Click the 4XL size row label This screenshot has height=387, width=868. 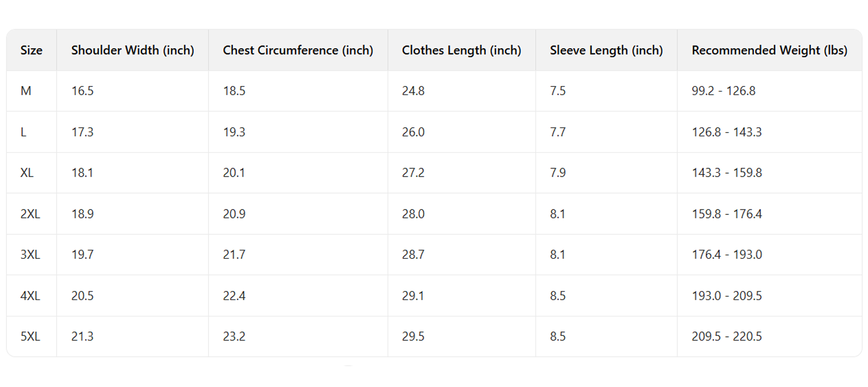click(30, 296)
